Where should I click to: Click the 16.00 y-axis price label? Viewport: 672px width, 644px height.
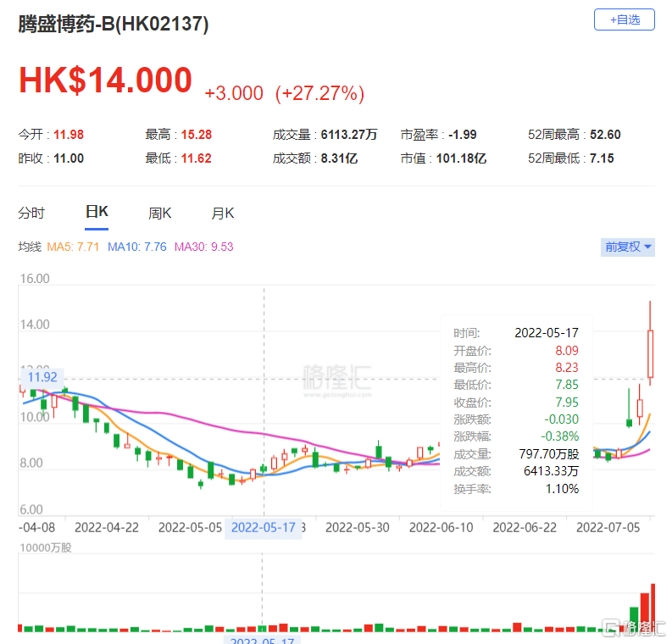(x=35, y=279)
